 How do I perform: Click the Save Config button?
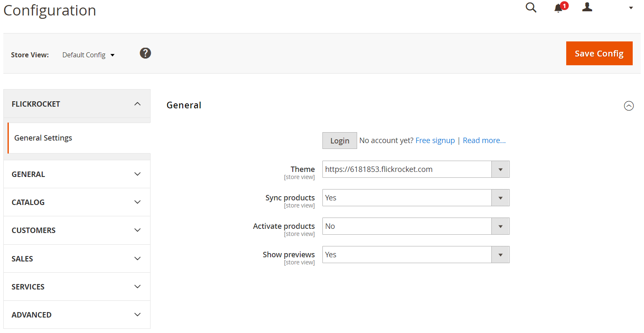(599, 54)
